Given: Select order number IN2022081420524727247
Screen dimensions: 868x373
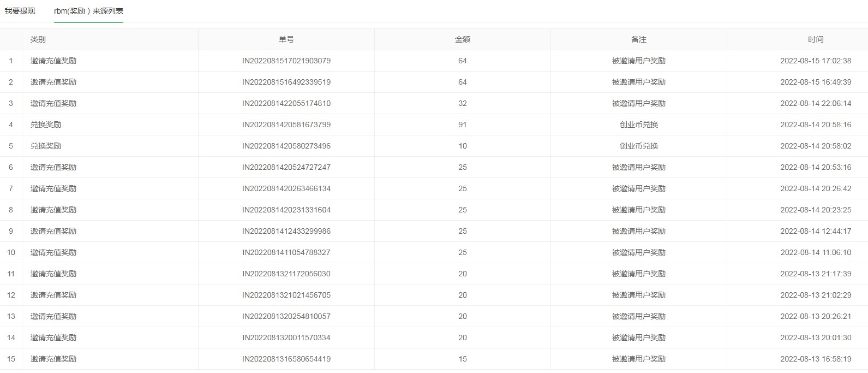Looking at the screenshot, I should tap(286, 167).
